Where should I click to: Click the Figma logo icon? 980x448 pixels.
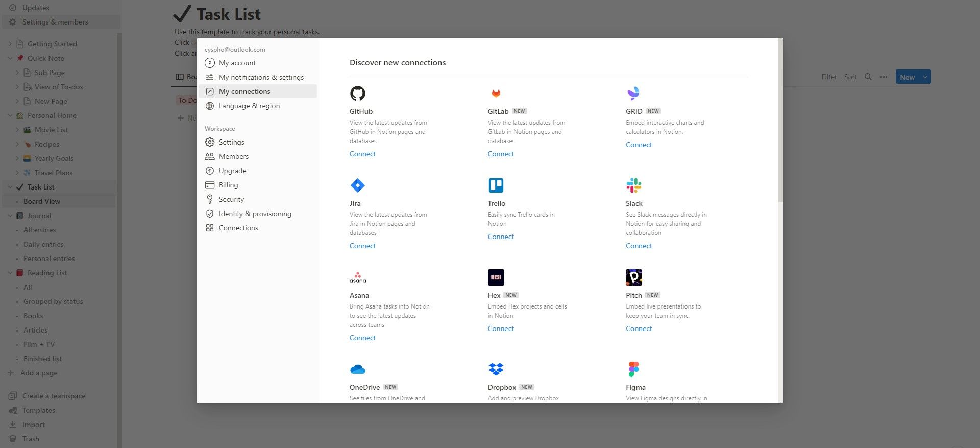(x=633, y=369)
